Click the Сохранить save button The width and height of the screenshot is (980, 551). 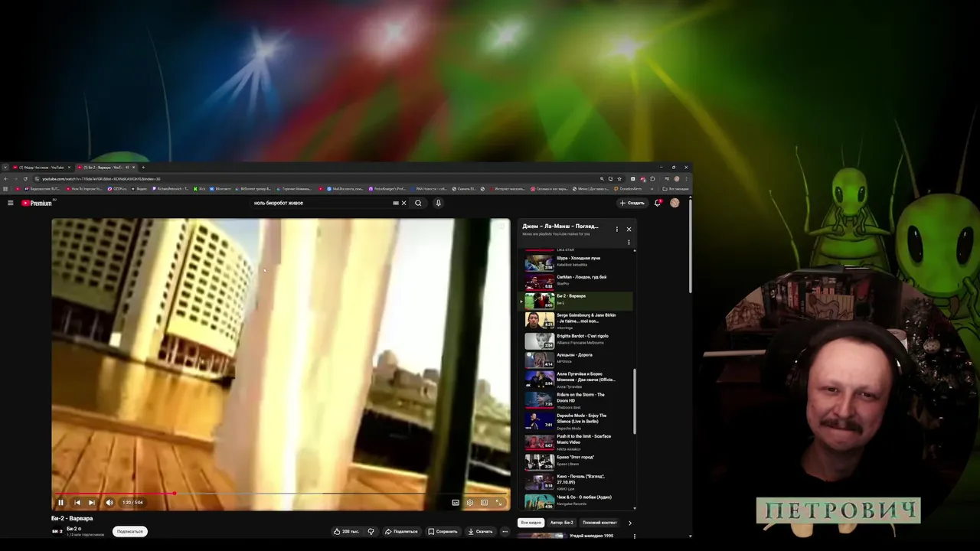[443, 531]
